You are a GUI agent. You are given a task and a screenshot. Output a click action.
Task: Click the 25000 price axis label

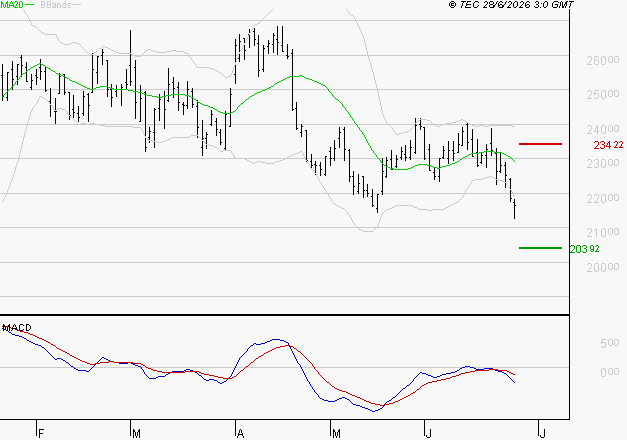tap(603, 95)
